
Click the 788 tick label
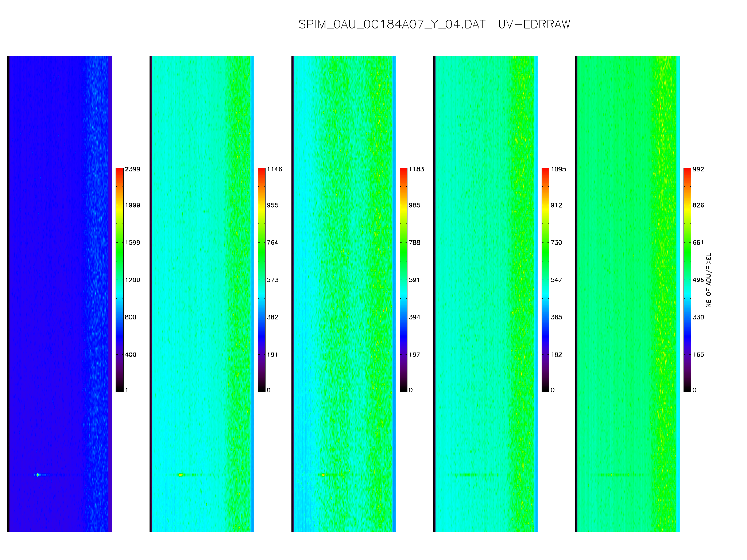414,242
